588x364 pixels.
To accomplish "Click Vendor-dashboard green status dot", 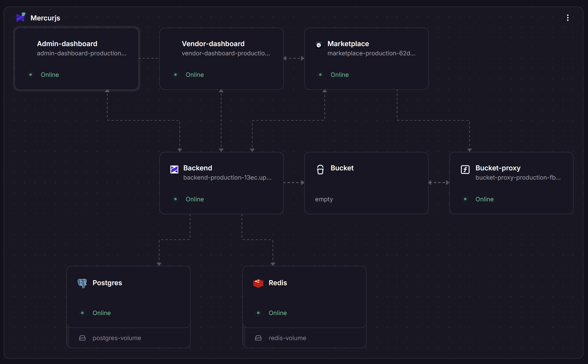I will 175,75.
